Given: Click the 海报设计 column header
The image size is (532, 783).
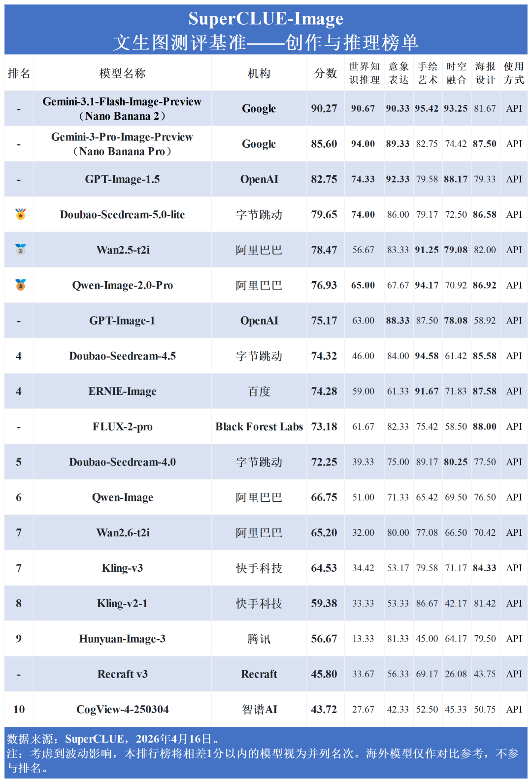Looking at the screenshot, I should tap(485, 73).
